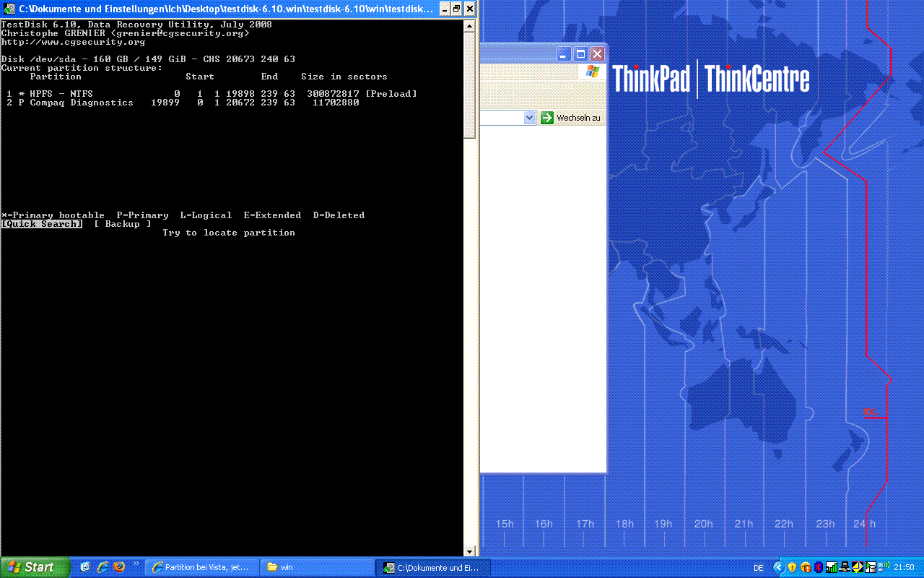Screen dimensions: 924x578
Task: Click the Compaq Diagnostics partition row
Action: point(183,103)
